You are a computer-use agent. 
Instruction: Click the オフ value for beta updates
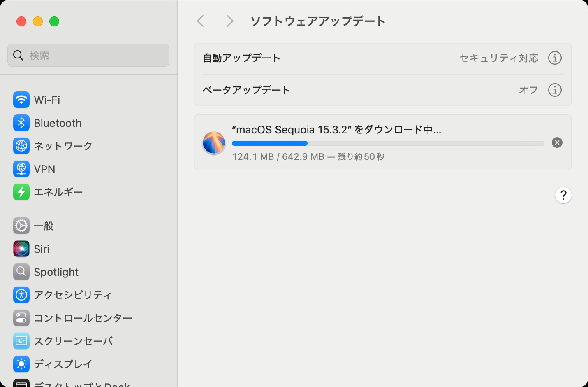[528, 90]
